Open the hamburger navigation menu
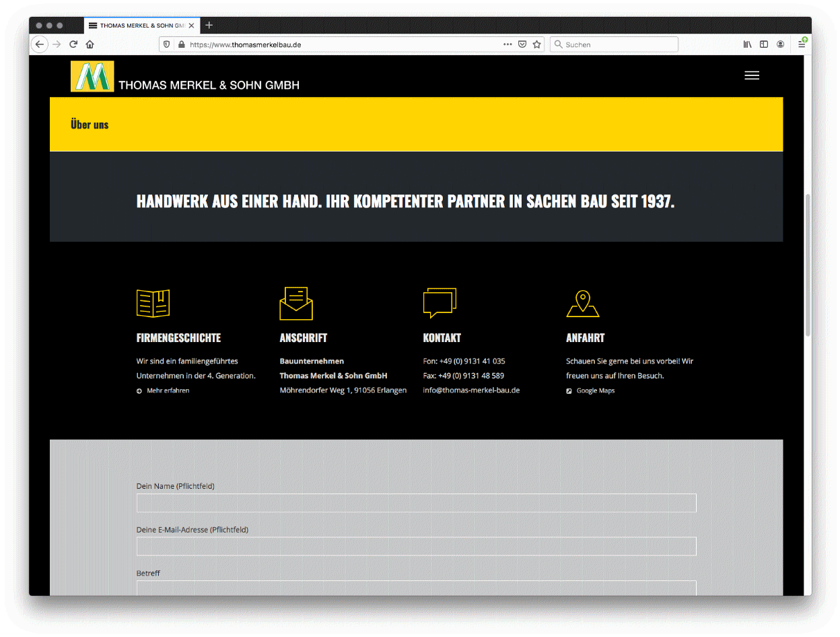The image size is (840, 637). (752, 75)
